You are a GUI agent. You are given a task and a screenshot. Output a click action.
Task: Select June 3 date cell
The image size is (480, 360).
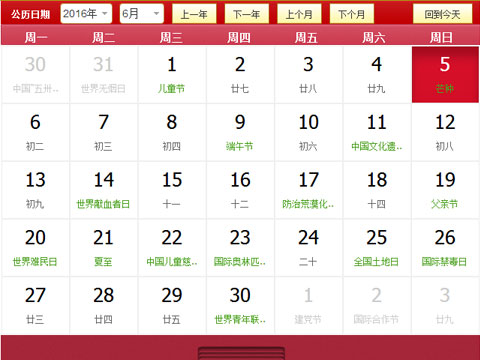[309, 75]
